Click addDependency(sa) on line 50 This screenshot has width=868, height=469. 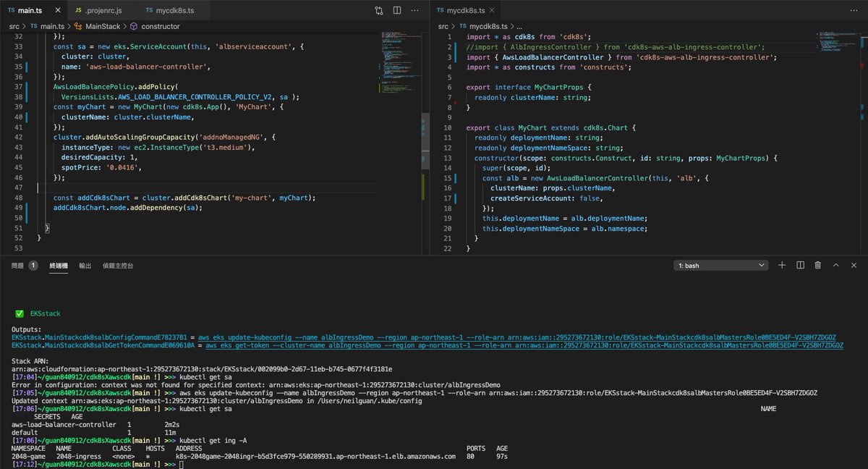(x=164, y=208)
